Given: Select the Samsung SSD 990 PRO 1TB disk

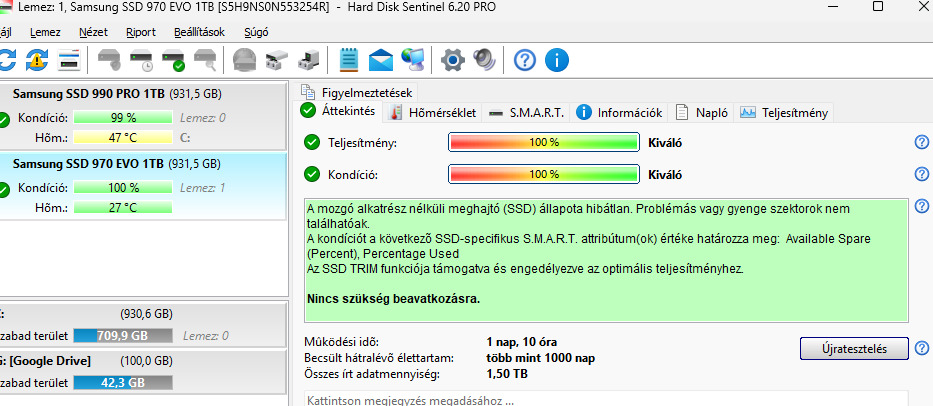Looking at the screenshot, I should coord(143,118).
